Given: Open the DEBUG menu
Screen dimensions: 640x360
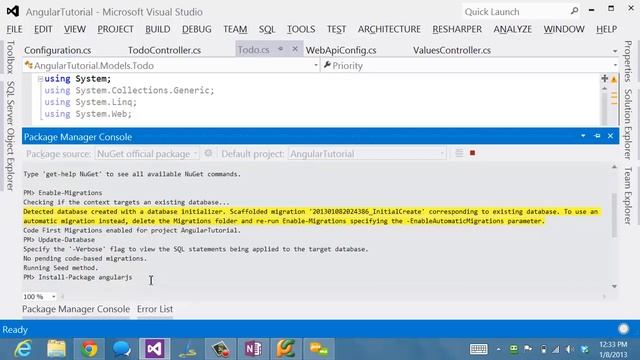Looking at the screenshot, I should click(x=197, y=29).
